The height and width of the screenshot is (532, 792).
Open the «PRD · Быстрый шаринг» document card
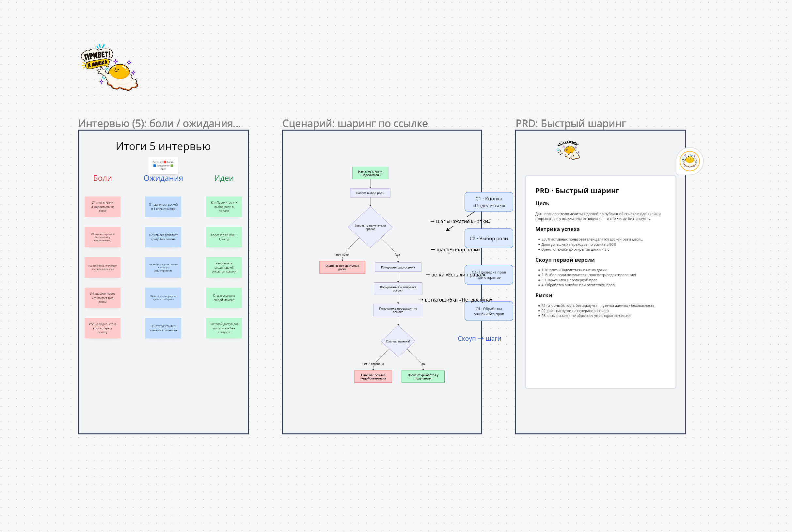point(600,282)
